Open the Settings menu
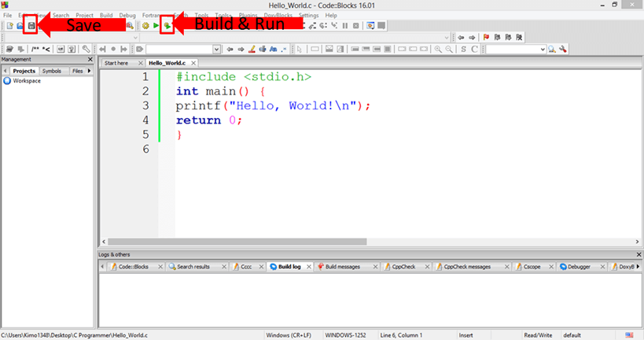Screen dimensions: 644x340 309,15
